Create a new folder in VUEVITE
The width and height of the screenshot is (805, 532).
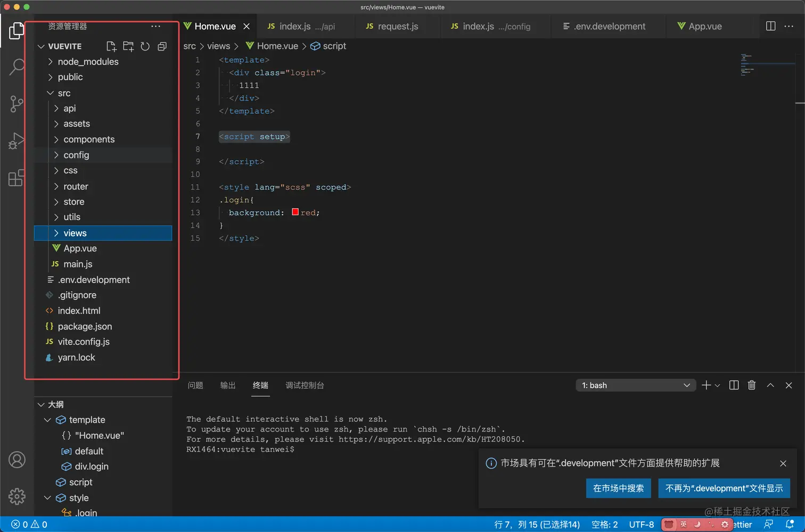128,46
